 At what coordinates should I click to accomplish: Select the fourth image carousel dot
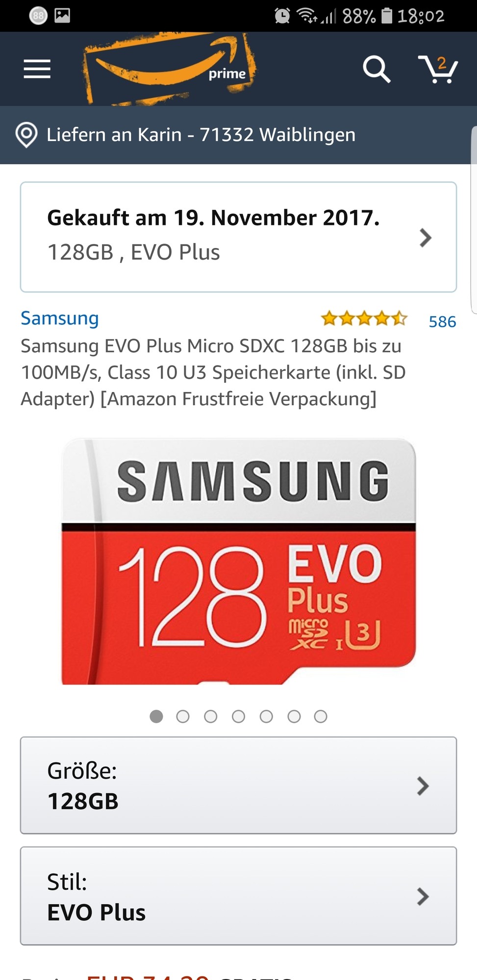(x=238, y=716)
